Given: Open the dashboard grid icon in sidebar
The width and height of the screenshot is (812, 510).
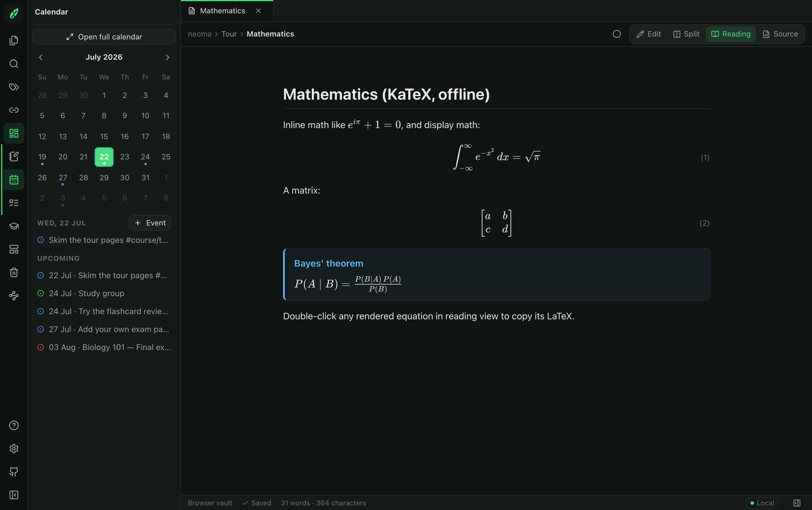Looking at the screenshot, I should pos(14,133).
